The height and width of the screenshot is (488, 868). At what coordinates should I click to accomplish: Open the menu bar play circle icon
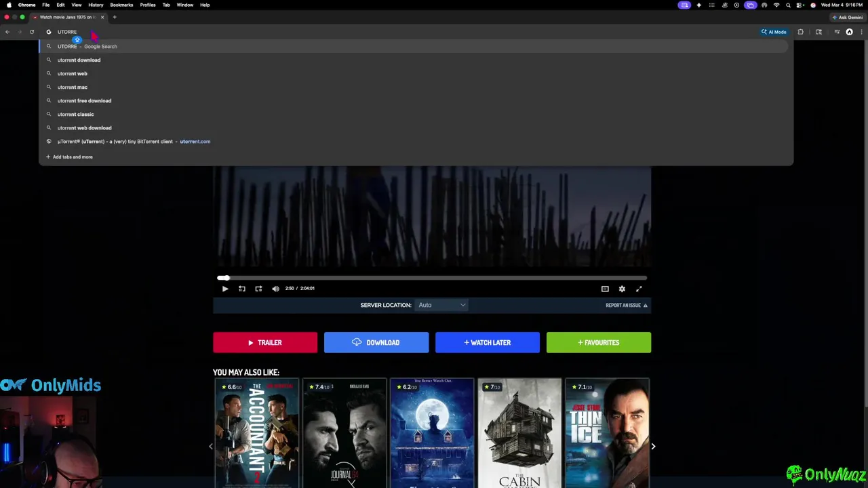[736, 5]
